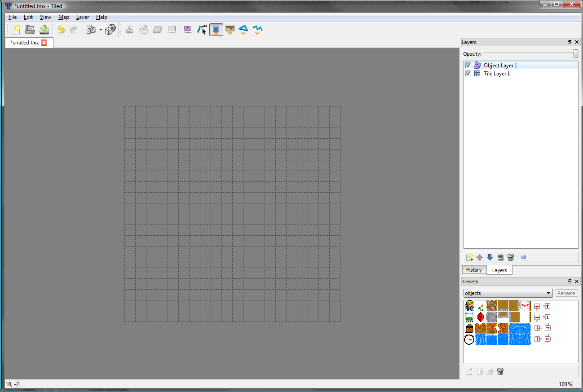Click the Random Mode dice icon
The width and height of the screenshot is (583, 392).
[x=110, y=30]
